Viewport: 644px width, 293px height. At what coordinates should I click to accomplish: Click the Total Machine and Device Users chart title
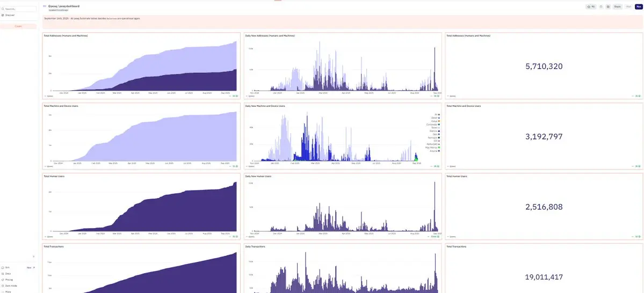click(61, 106)
